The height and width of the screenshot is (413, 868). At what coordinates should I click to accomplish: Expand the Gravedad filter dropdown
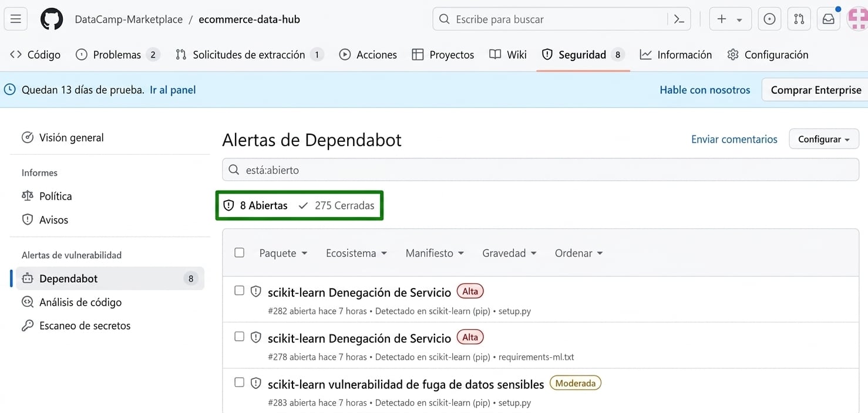click(509, 253)
